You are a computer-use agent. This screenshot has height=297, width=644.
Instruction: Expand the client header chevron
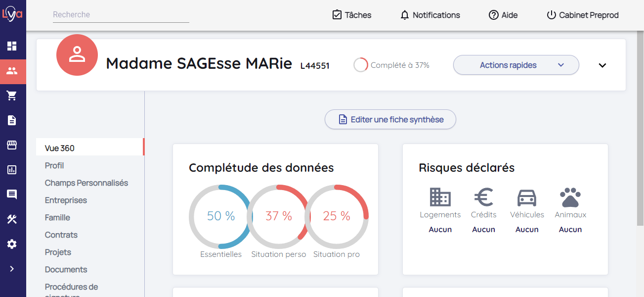click(602, 65)
